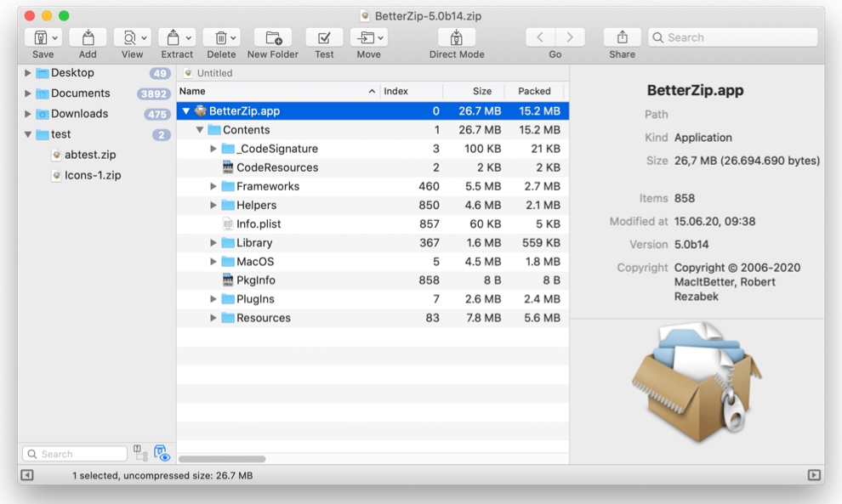The width and height of the screenshot is (842, 504).
Task: Click the sidebar folder tree icon
Action: click(140, 453)
